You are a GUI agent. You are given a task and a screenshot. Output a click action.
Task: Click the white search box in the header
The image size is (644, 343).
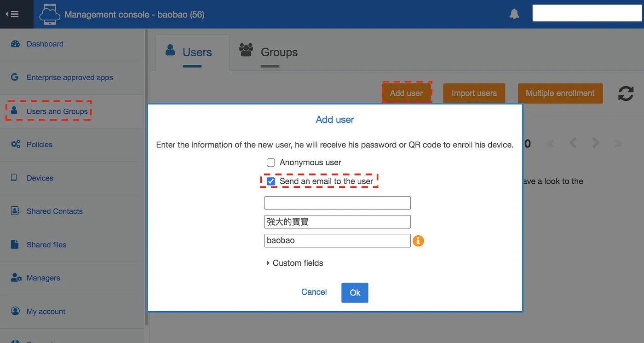click(x=587, y=13)
